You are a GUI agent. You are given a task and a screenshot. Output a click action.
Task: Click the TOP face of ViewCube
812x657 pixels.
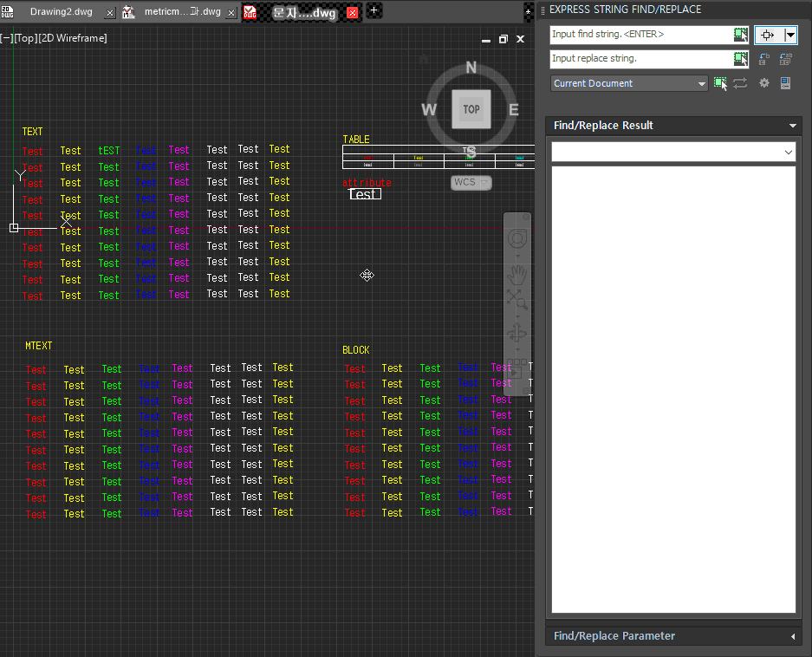(x=471, y=109)
